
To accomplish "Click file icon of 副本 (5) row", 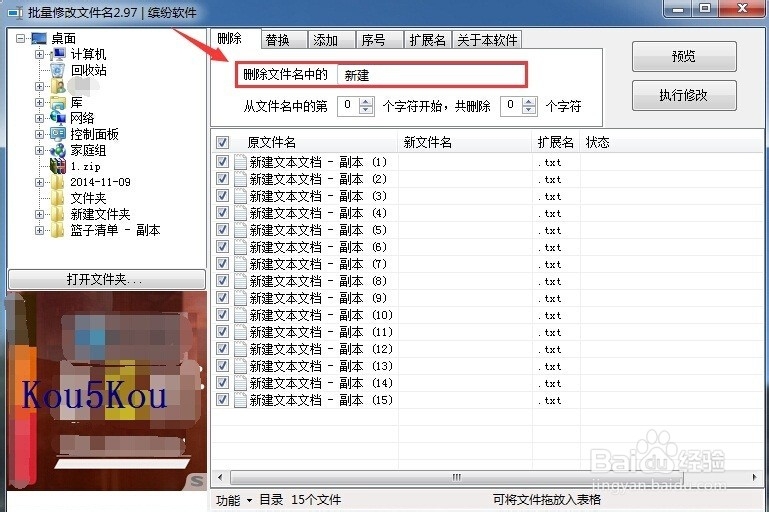I will (x=240, y=230).
